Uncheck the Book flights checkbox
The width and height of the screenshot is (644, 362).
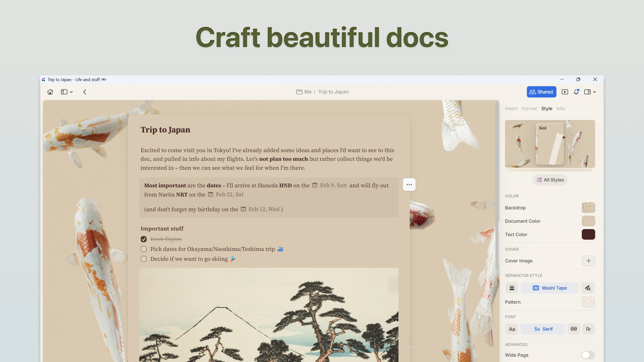click(x=144, y=239)
